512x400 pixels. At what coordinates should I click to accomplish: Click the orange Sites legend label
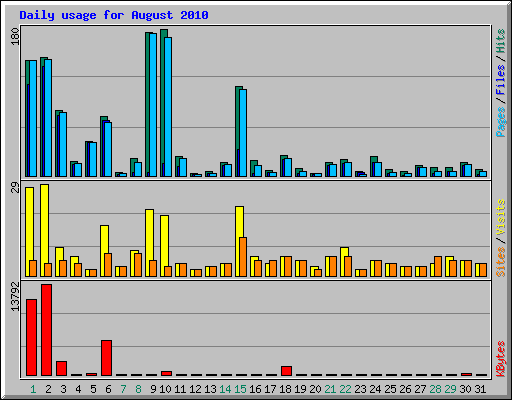click(501, 262)
